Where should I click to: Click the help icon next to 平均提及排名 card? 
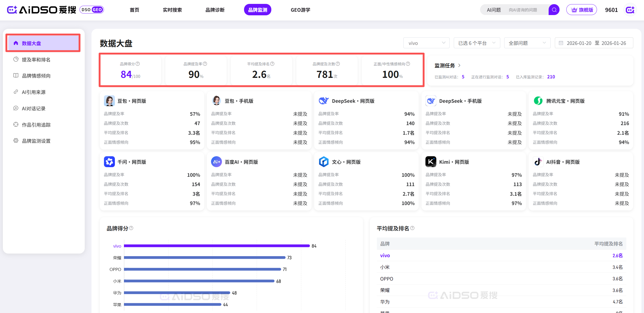click(272, 64)
